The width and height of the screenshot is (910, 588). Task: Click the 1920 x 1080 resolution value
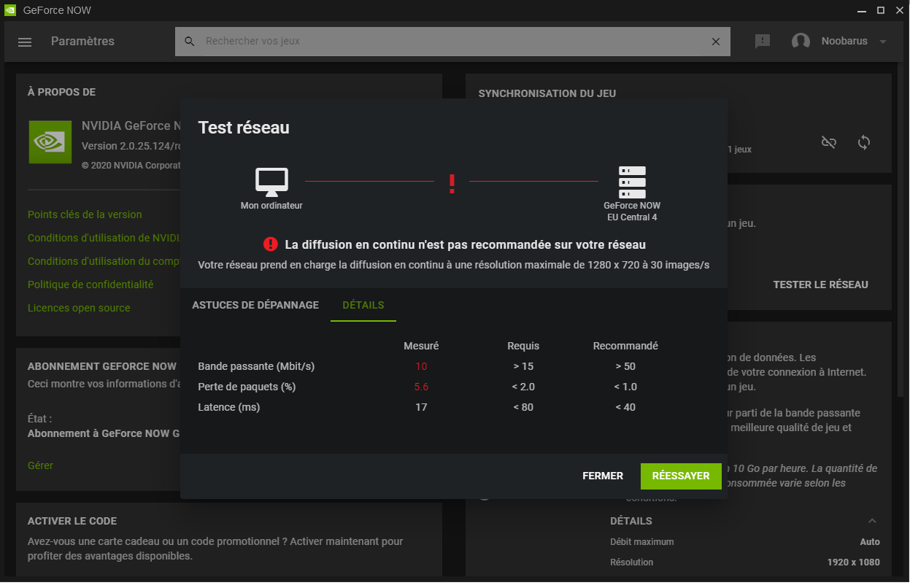point(854,562)
